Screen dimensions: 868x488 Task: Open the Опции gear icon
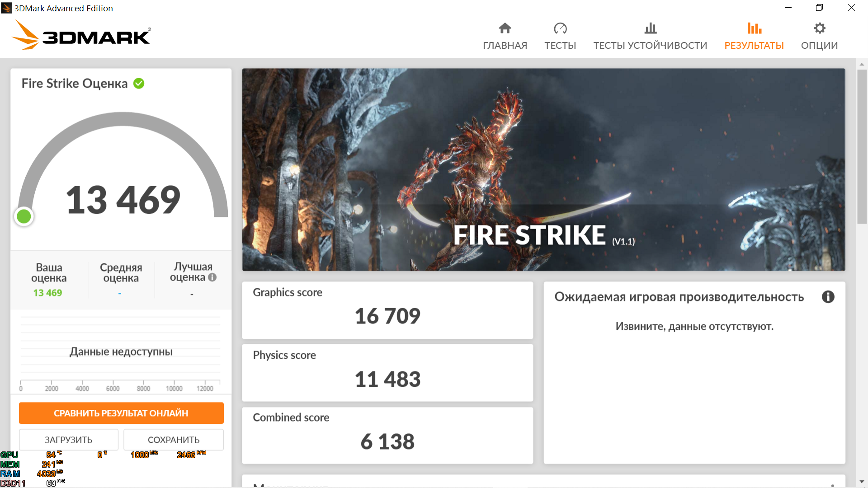pos(819,28)
